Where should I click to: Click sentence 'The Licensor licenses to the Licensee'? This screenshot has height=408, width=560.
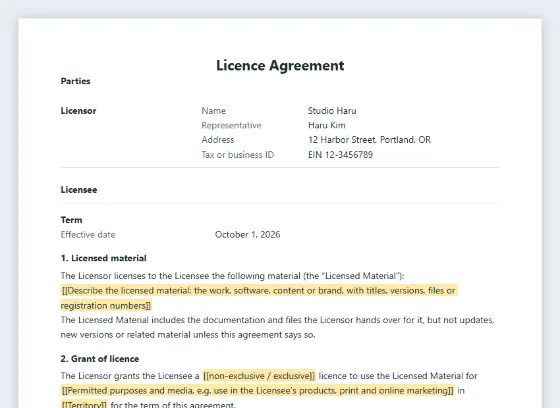232,276
